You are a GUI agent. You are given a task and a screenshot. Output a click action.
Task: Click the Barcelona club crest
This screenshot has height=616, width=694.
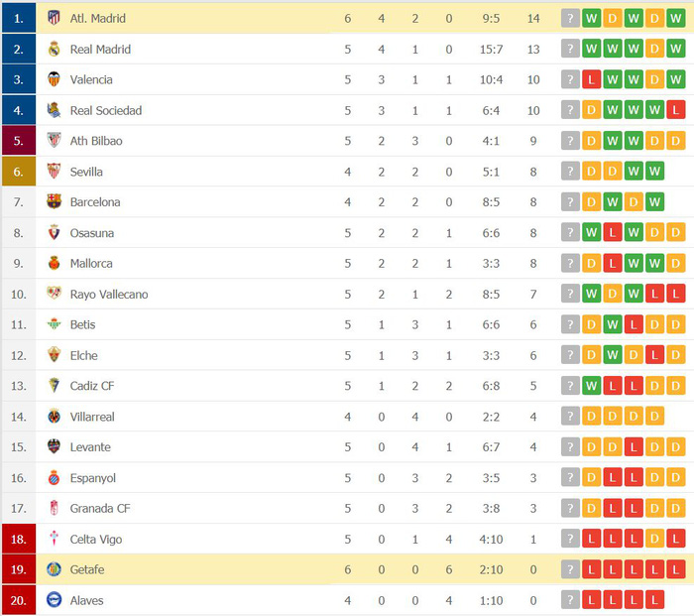point(54,202)
